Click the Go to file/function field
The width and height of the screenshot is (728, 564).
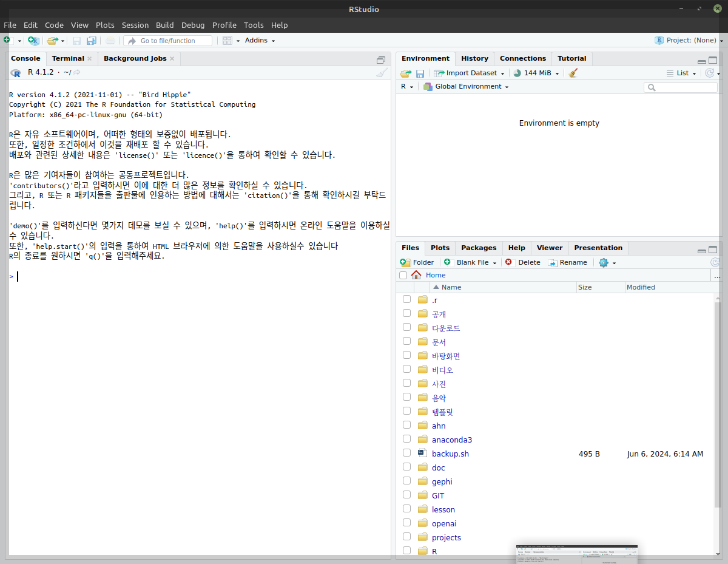tap(168, 41)
